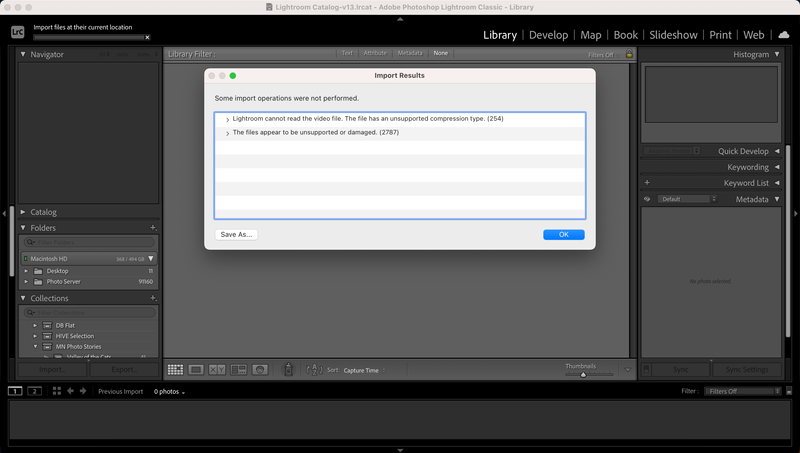Expand Photo Server folder tree
This screenshot has width=800, height=453.
(26, 282)
